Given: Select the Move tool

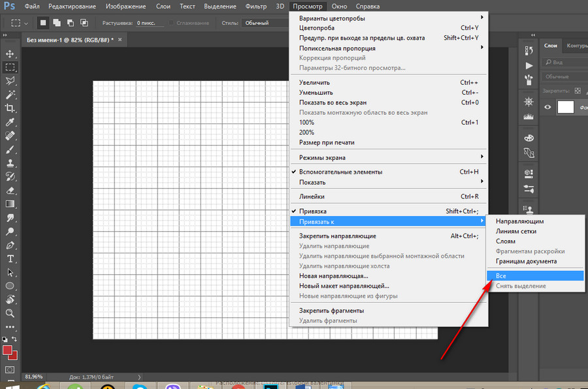Looking at the screenshot, I should click(x=10, y=54).
